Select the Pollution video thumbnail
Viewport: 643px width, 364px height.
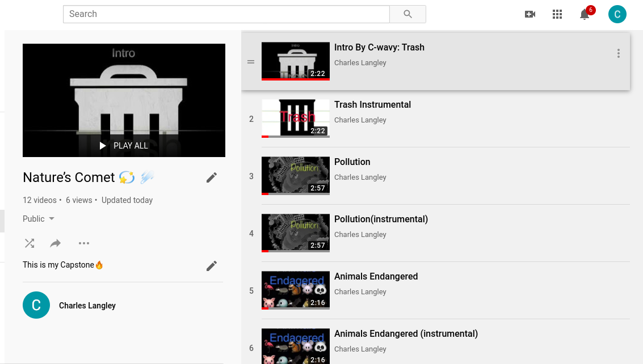tap(295, 176)
